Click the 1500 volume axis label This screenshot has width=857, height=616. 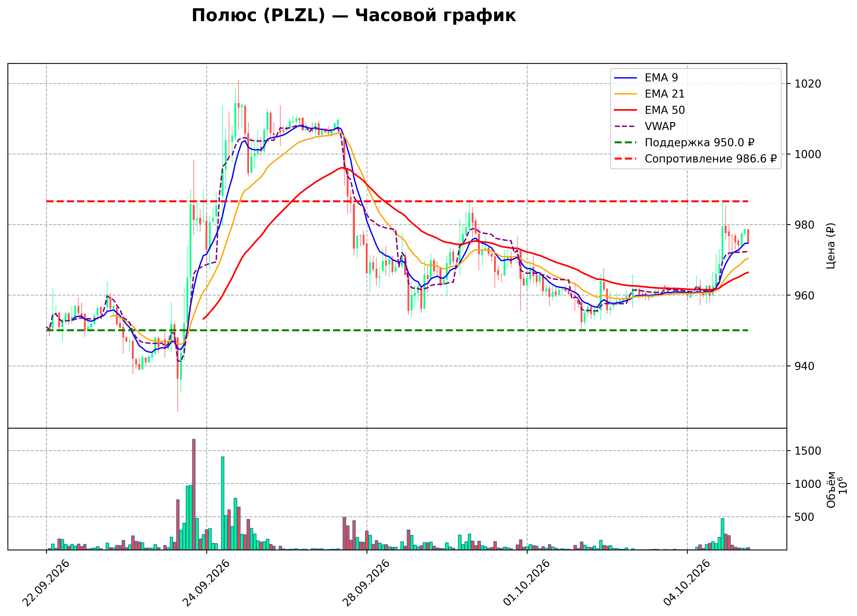(808, 451)
